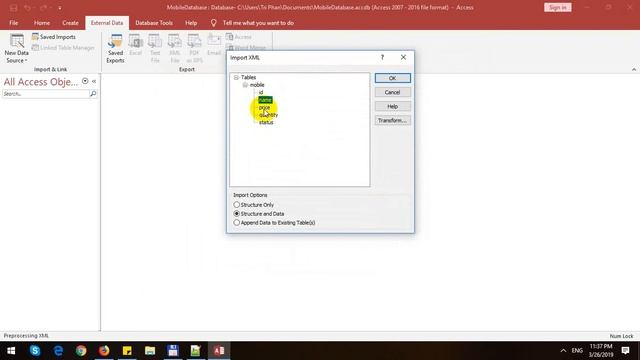Open New Data Source menu
The height and width of the screenshot is (360, 640).
[x=17, y=49]
